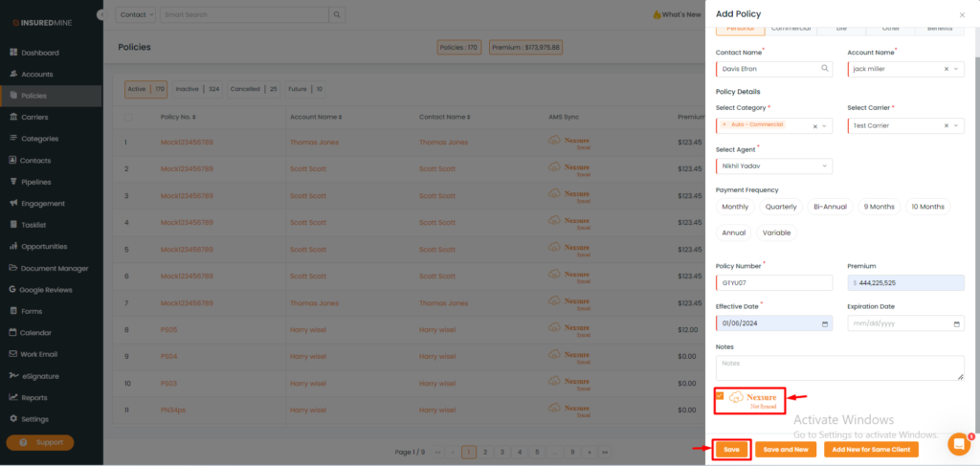Switch to the Inactive policies tab

pos(197,89)
